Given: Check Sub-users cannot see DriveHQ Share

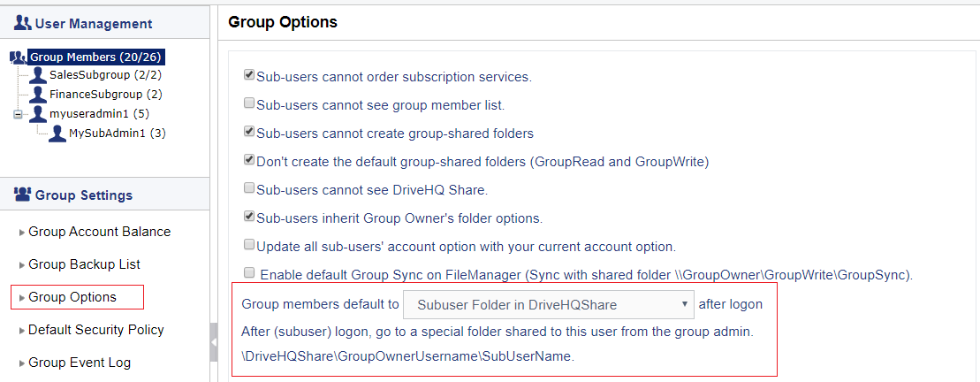Looking at the screenshot, I should [x=248, y=188].
